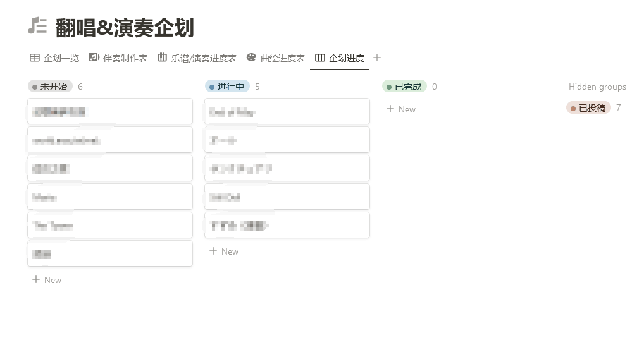
Task: Select the 企划进度 board tab
Action: (340, 58)
